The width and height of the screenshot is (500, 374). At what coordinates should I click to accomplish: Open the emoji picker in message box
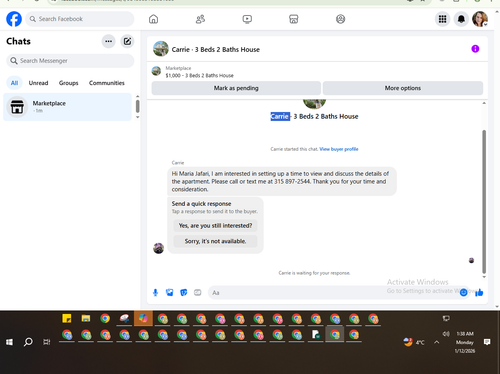pos(463,293)
